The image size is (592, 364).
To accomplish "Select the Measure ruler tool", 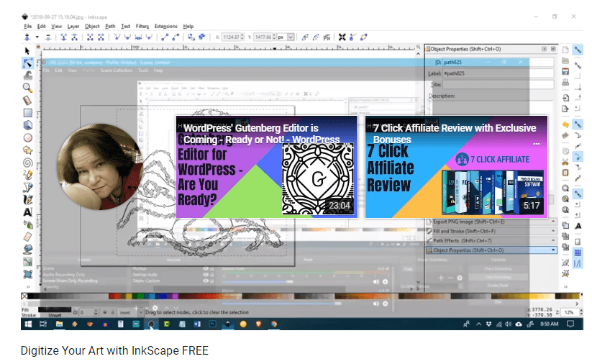I will (x=27, y=101).
